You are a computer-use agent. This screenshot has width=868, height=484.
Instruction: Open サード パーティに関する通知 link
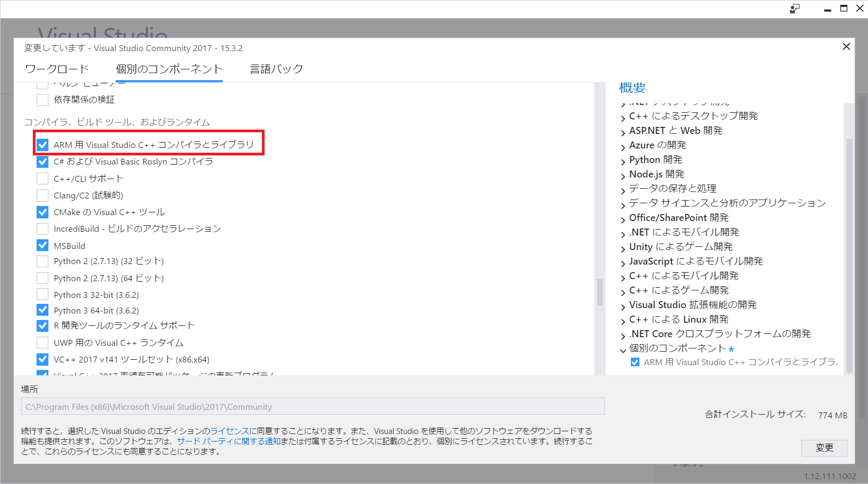point(229,441)
